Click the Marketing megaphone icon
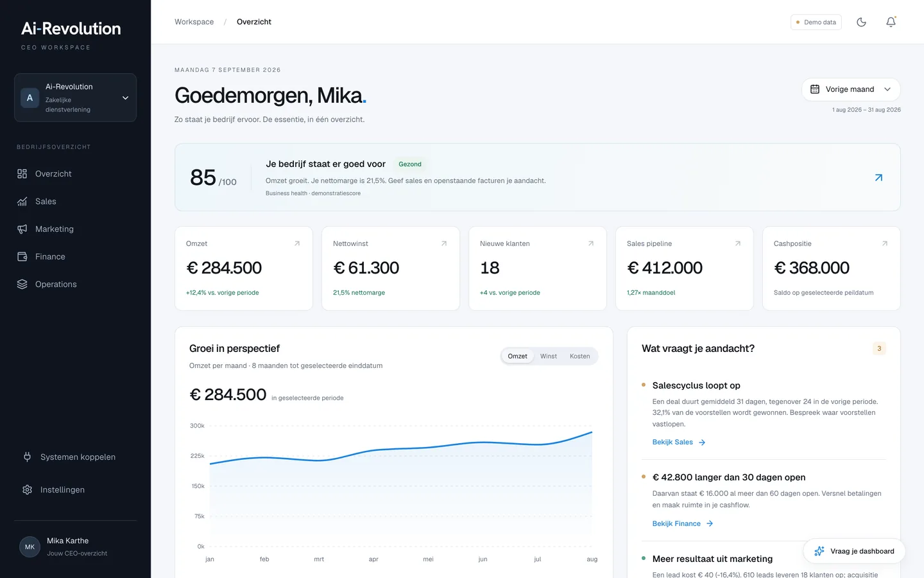This screenshot has height=578, width=924. click(x=22, y=229)
